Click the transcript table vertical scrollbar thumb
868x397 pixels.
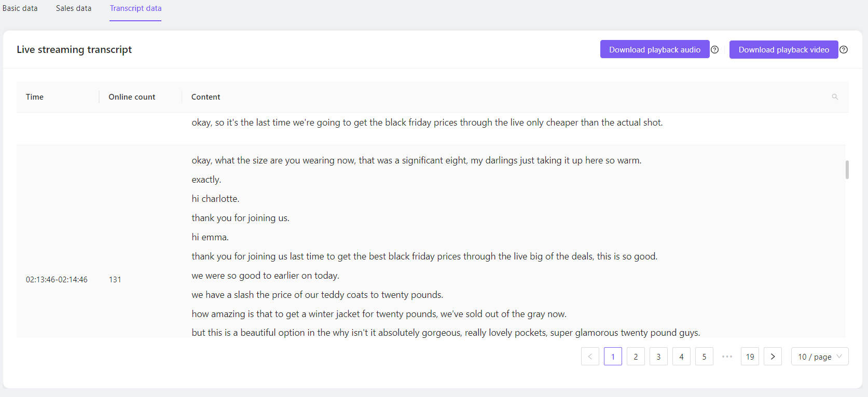[x=847, y=170]
